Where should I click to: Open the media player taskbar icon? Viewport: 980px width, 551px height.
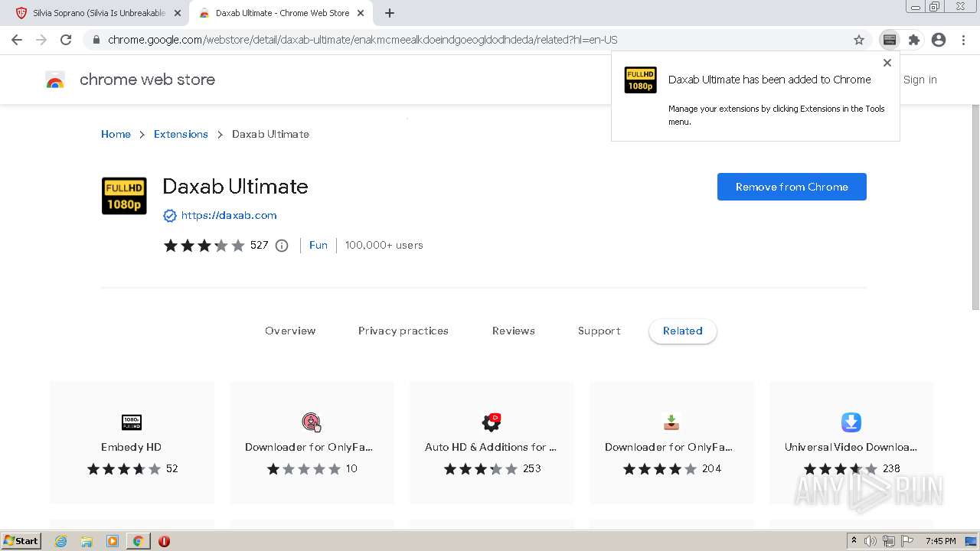(x=113, y=541)
